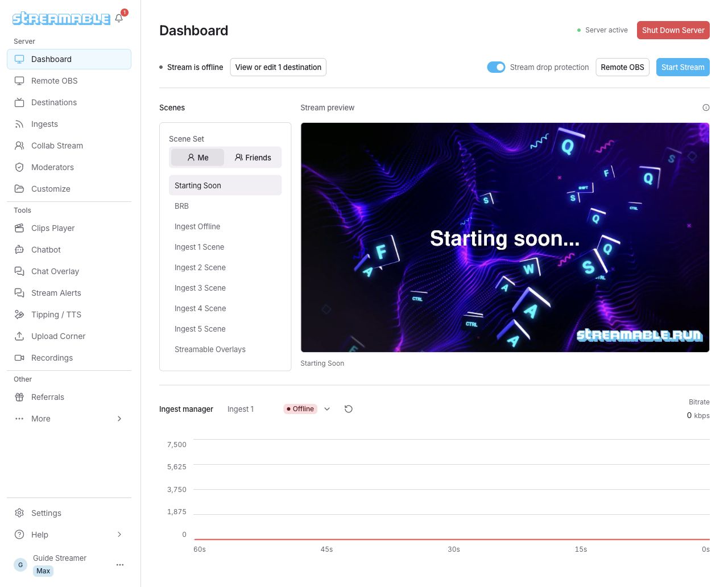Open the Dashboard page
728x587 pixels.
click(69, 59)
